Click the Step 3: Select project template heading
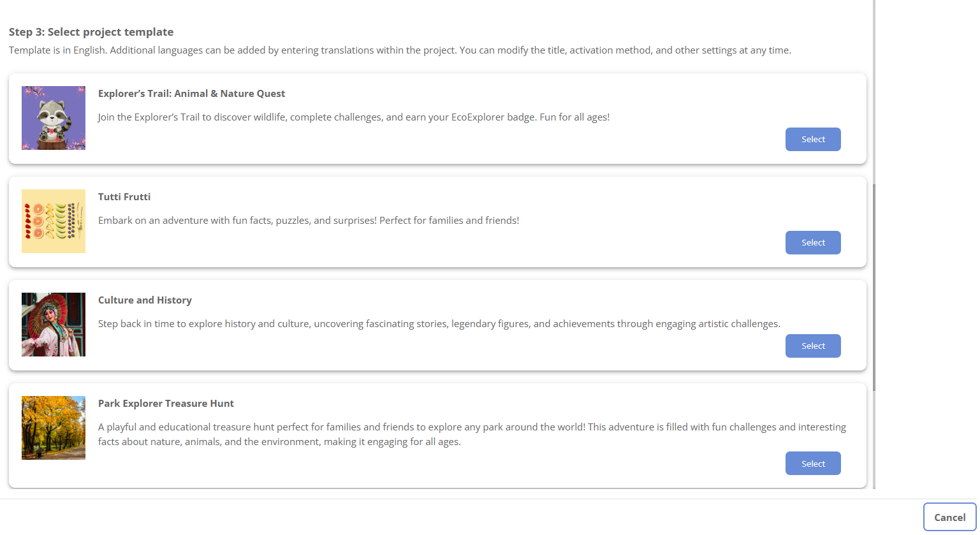Screen dimensions: 980x535 91,32
